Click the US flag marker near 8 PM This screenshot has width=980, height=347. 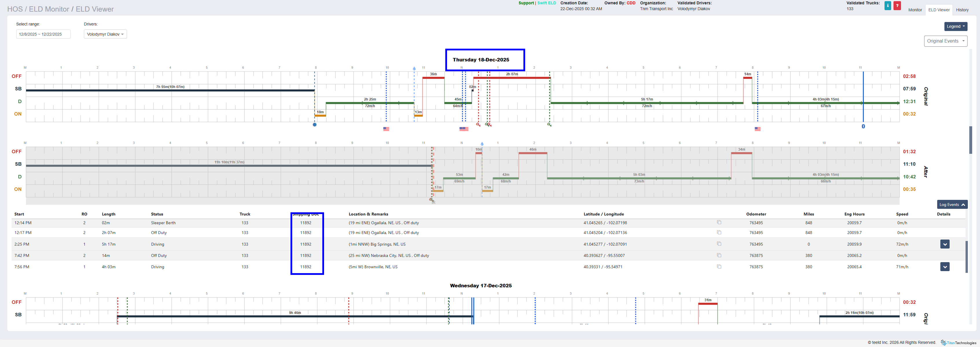tap(757, 129)
